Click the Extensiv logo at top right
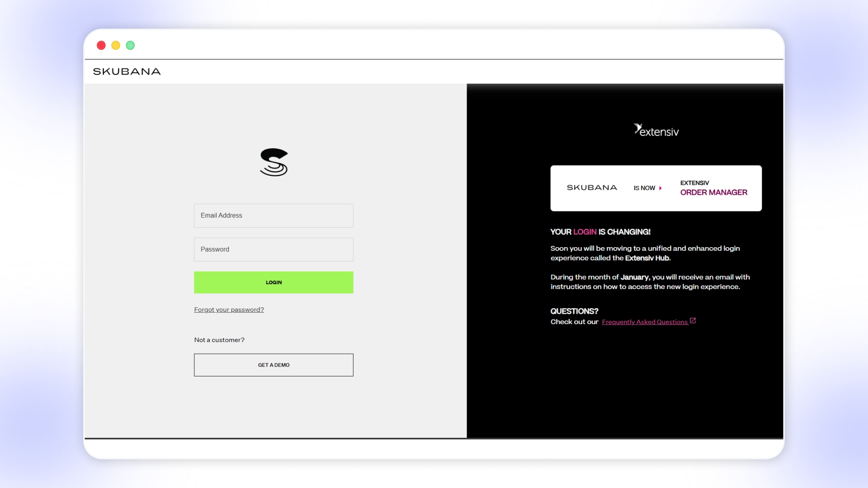The width and height of the screenshot is (868, 488). tap(656, 131)
